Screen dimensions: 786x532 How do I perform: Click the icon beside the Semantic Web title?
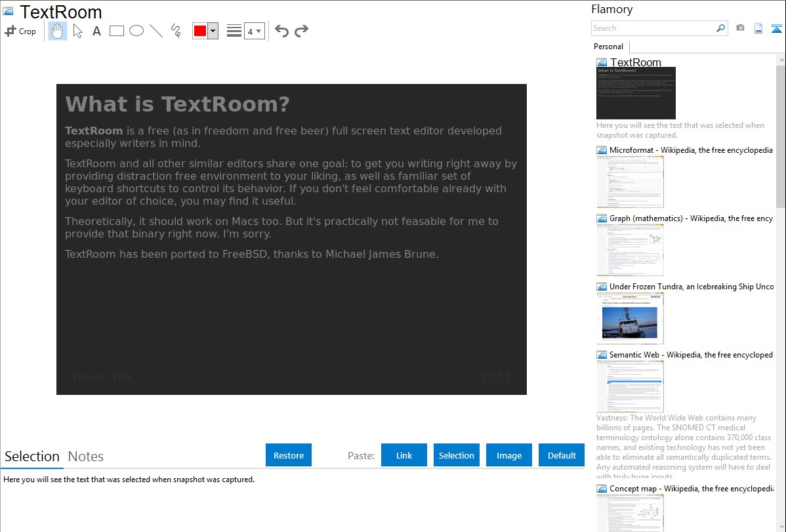click(x=602, y=355)
